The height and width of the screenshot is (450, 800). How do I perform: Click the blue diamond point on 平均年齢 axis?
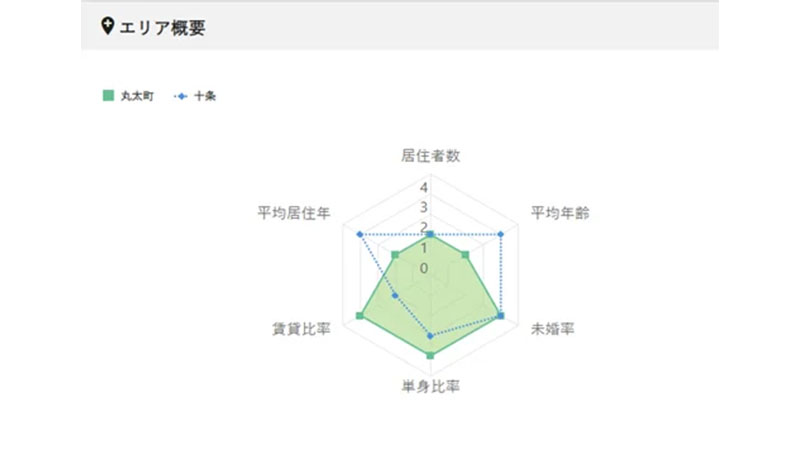[x=501, y=234]
